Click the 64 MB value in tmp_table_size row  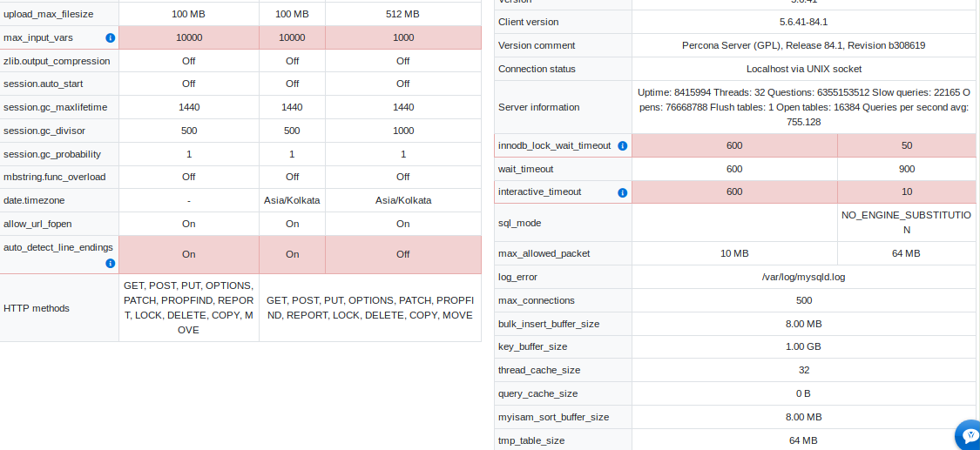(804, 440)
